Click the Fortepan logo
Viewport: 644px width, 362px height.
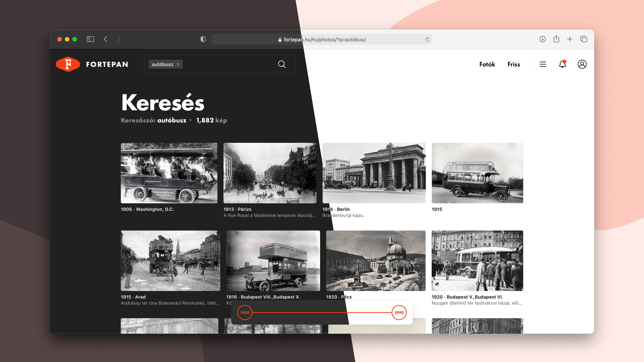tap(92, 64)
